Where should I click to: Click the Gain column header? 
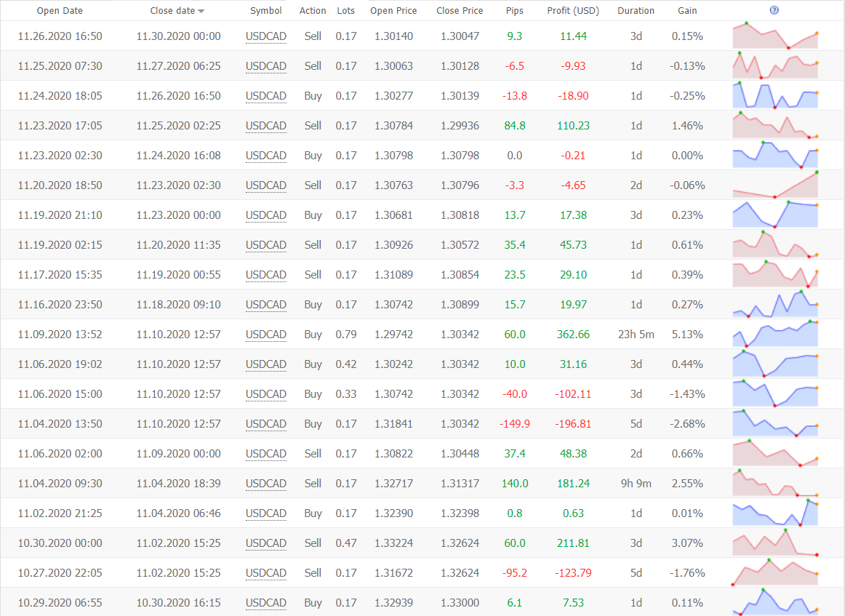[x=687, y=11]
